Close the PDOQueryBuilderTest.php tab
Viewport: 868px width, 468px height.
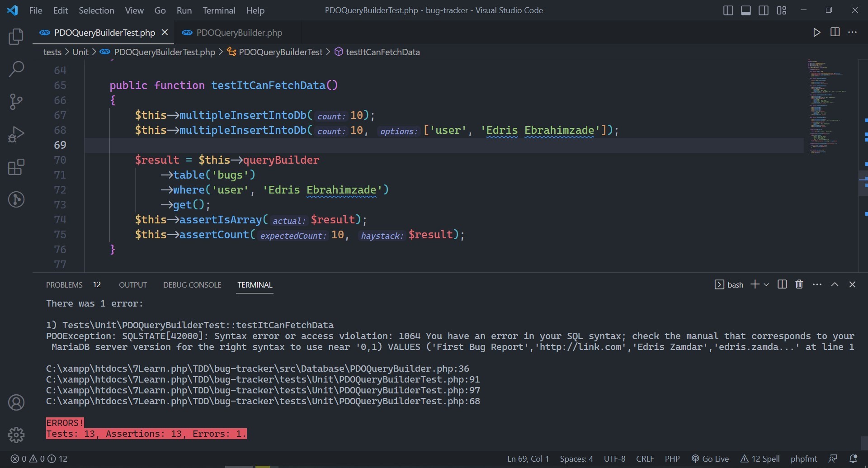click(165, 33)
